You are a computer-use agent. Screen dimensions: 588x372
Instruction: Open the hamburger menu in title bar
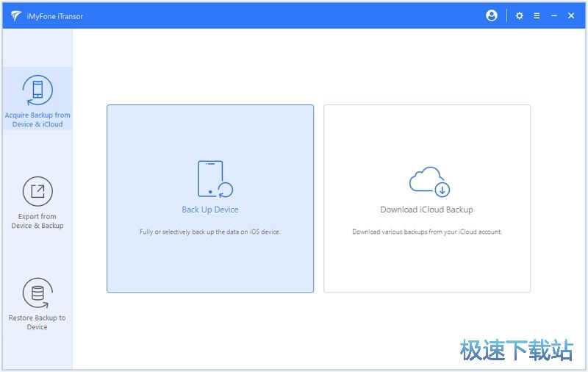537,15
